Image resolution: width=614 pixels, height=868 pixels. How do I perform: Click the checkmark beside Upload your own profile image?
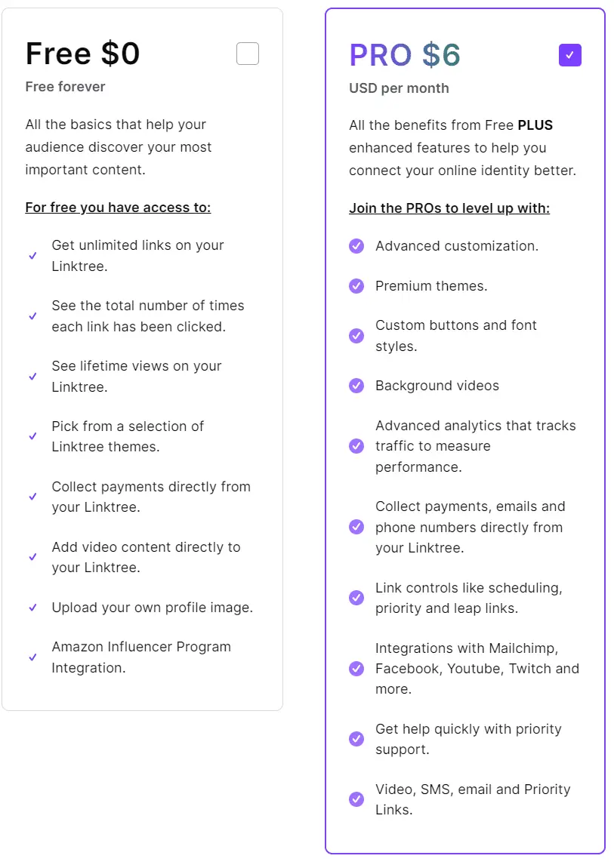[x=32, y=608]
